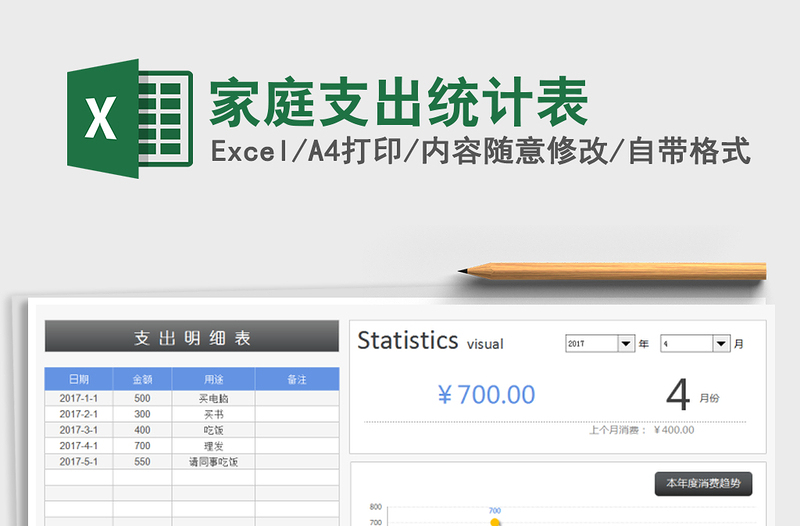Click the green Excel logo icon

click(x=130, y=118)
